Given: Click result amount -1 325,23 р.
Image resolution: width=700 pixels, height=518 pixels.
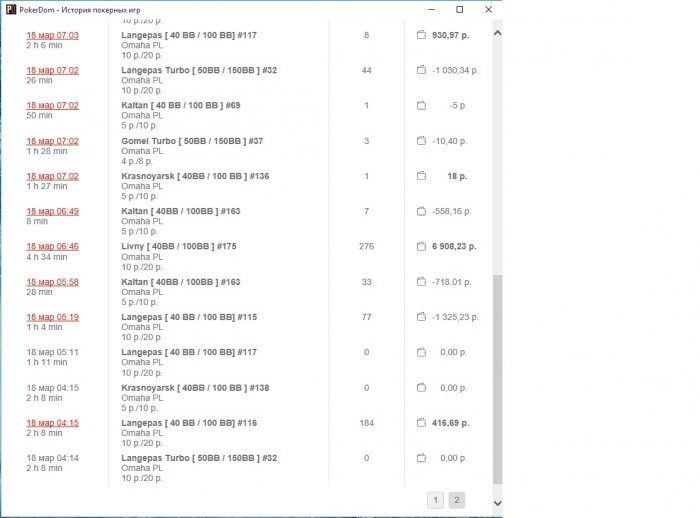Looking at the screenshot, I should click(x=455, y=317).
